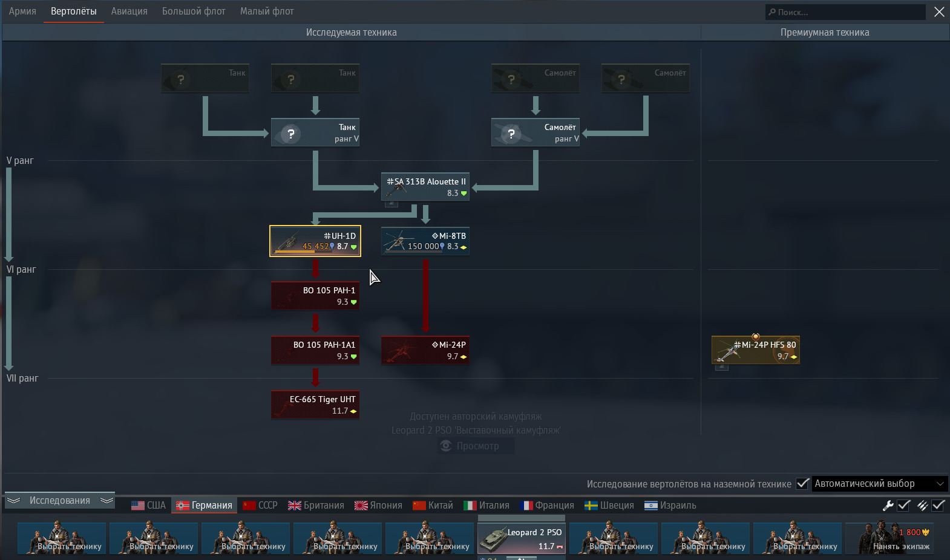The width and height of the screenshot is (950, 560).
Task: Go to the Большой флот tab
Action: [194, 11]
